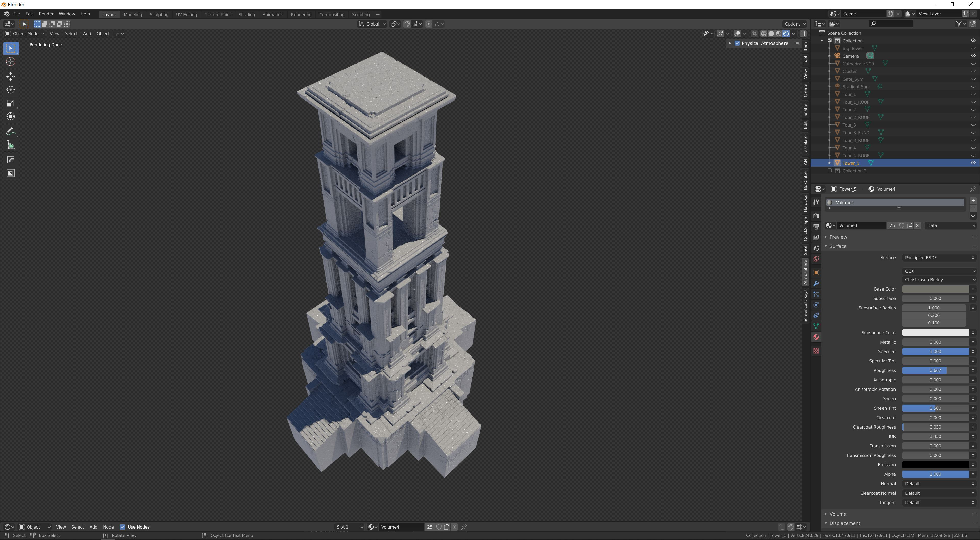Hide Tower_5 in the outliner
This screenshot has width=980, height=540.
tap(973, 163)
